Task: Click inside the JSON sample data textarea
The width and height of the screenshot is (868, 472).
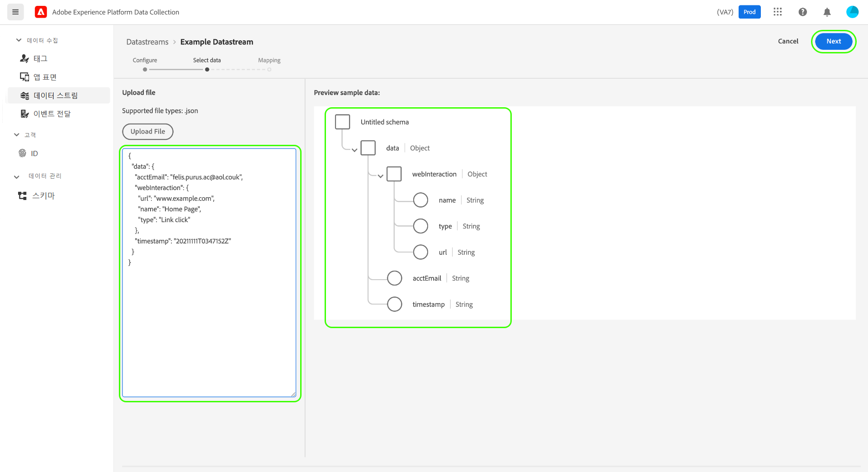Action: coord(209,317)
